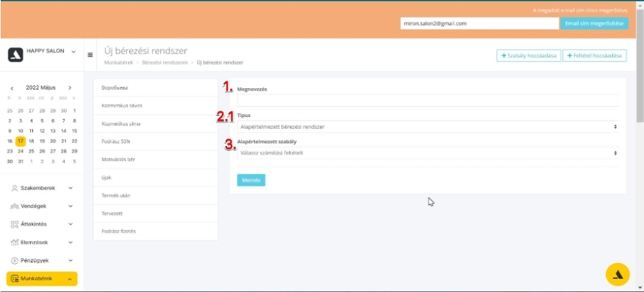Click the previous month arrow in calendar
The height and width of the screenshot is (292, 644).
(12, 88)
